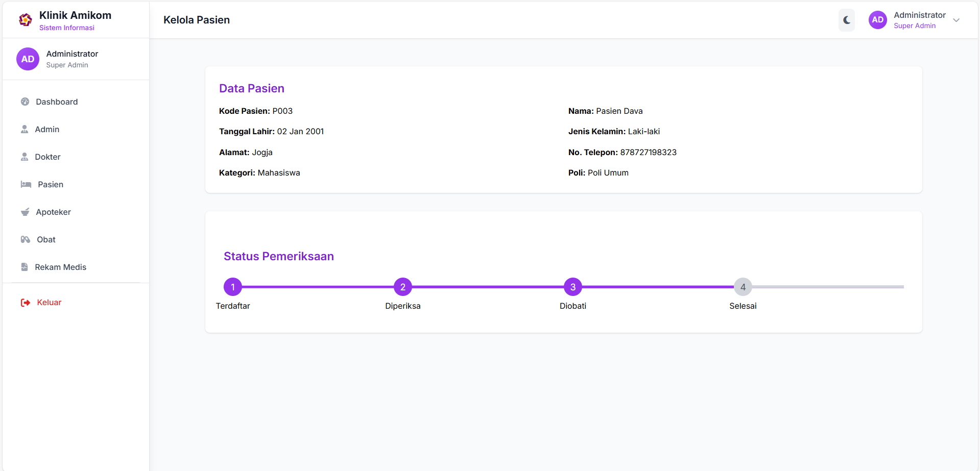Screen dimensions: 980x471
Task: Click the Apoteker mortar icon in sidebar
Action: point(25,212)
